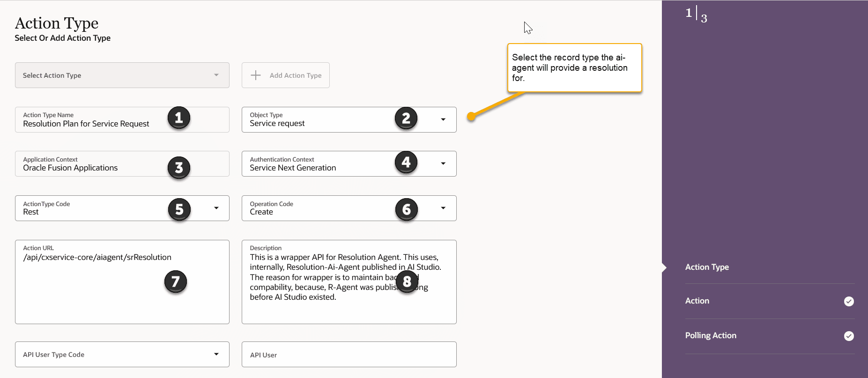Click the checkmark beside Action step
868x378 pixels.
coord(849,301)
